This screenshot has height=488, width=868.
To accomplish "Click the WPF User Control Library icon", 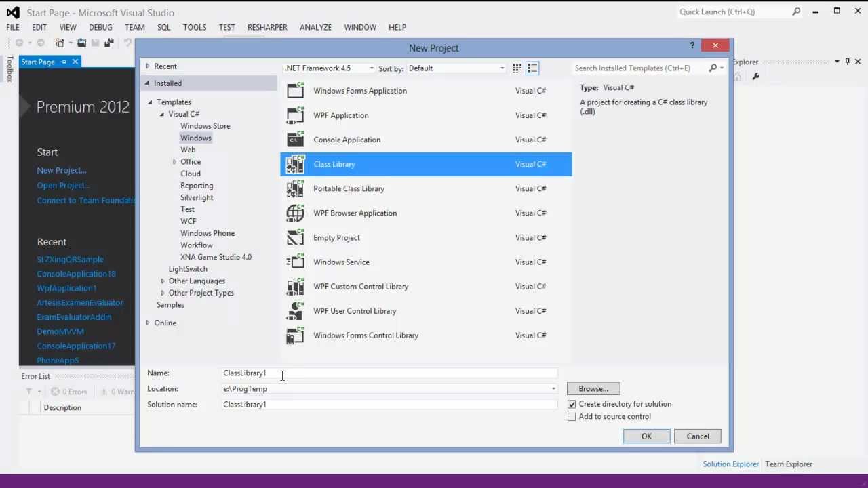I will pyautogui.click(x=296, y=310).
